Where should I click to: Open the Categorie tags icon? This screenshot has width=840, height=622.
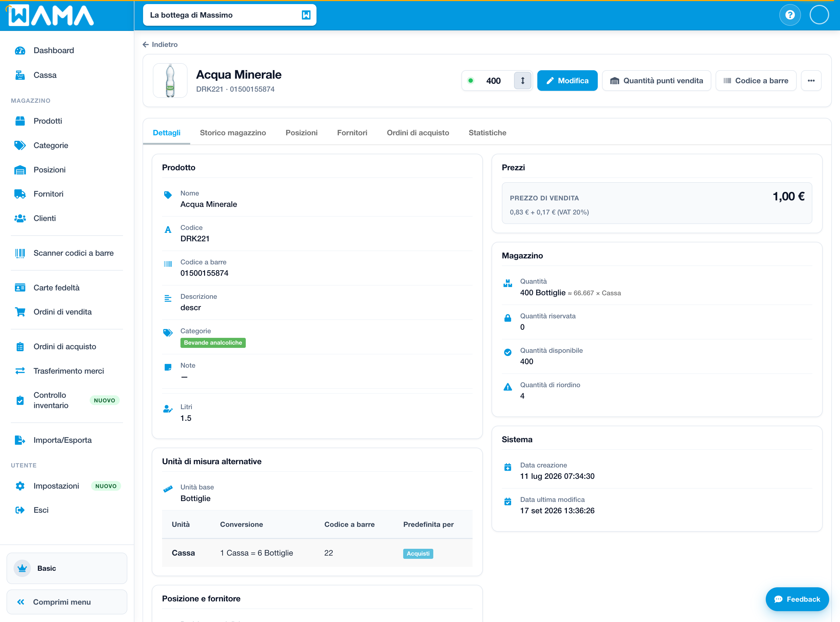pos(20,145)
